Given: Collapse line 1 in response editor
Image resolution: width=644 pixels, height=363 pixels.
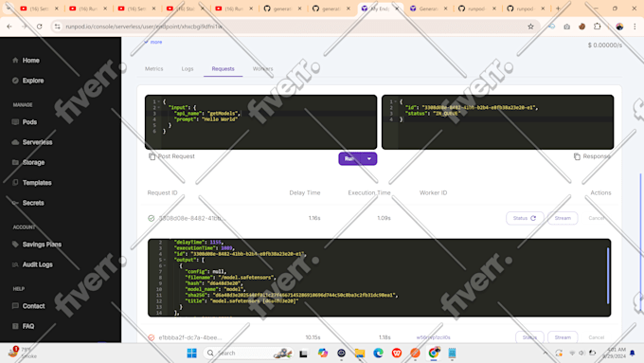Looking at the screenshot, I should click(x=396, y=101).
